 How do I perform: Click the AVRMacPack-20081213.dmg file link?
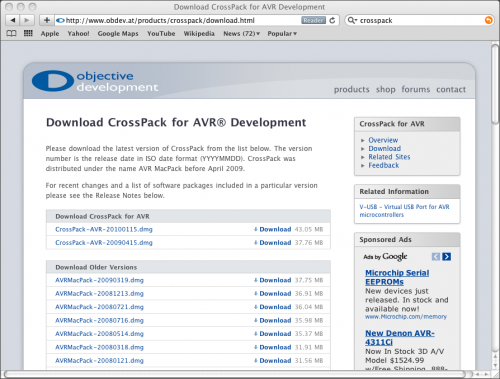[99, 294]
